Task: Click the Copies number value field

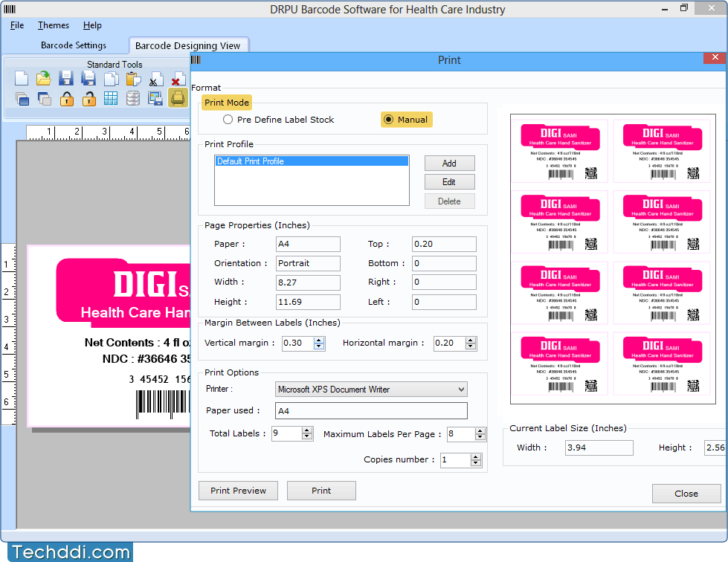Action: point(455,459)
